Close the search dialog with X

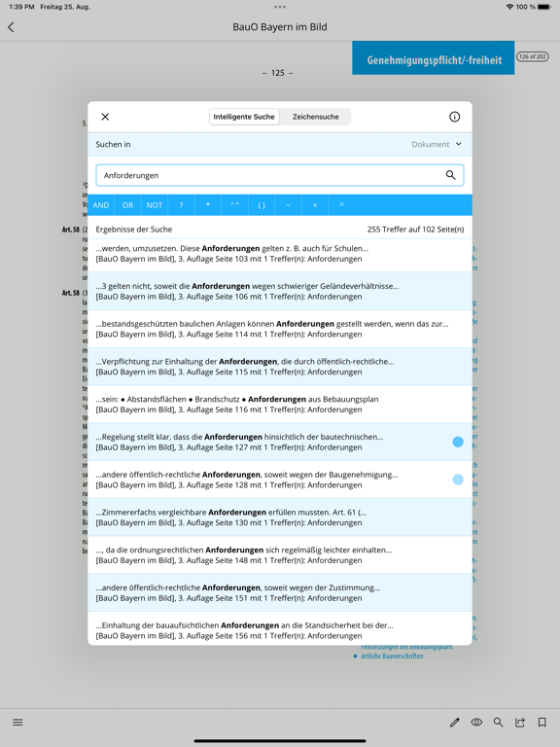coord(105,117)
